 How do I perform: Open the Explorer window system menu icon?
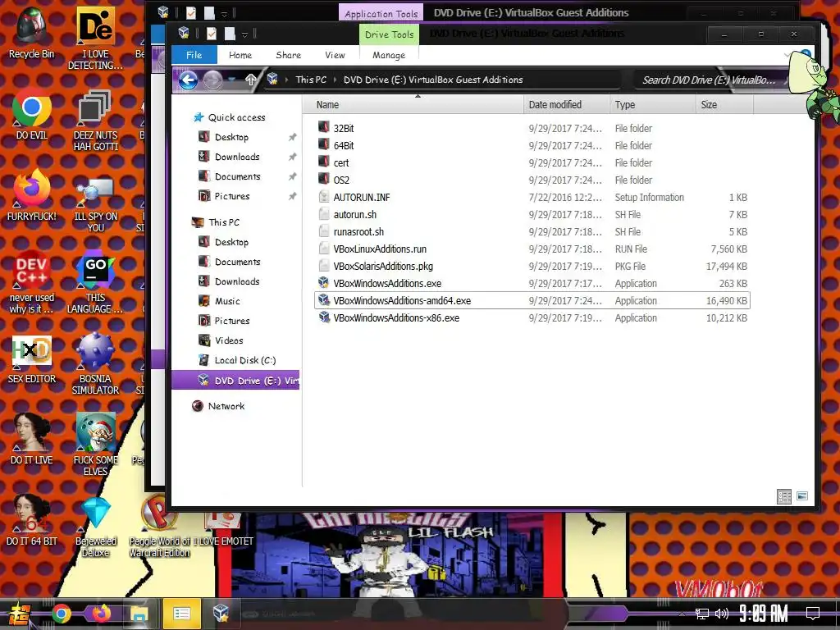coord(184,33)
